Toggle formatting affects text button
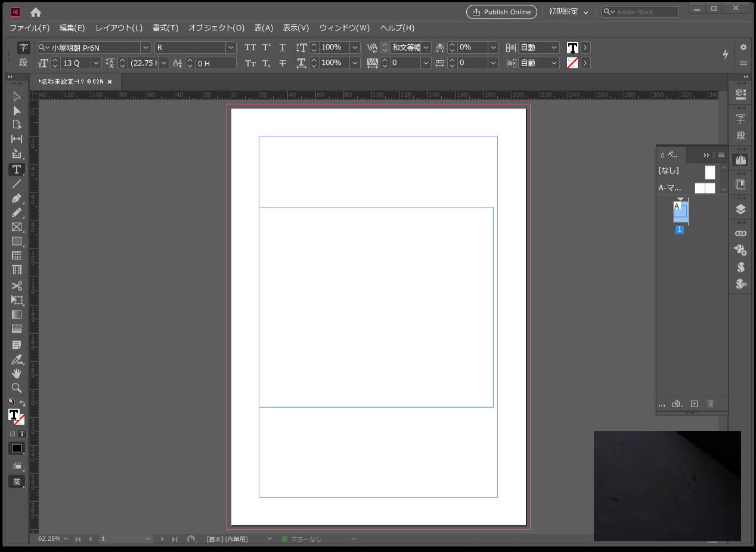Image resolution: width=756 pixels, height=552 pixels. click(x=21, y=434)
